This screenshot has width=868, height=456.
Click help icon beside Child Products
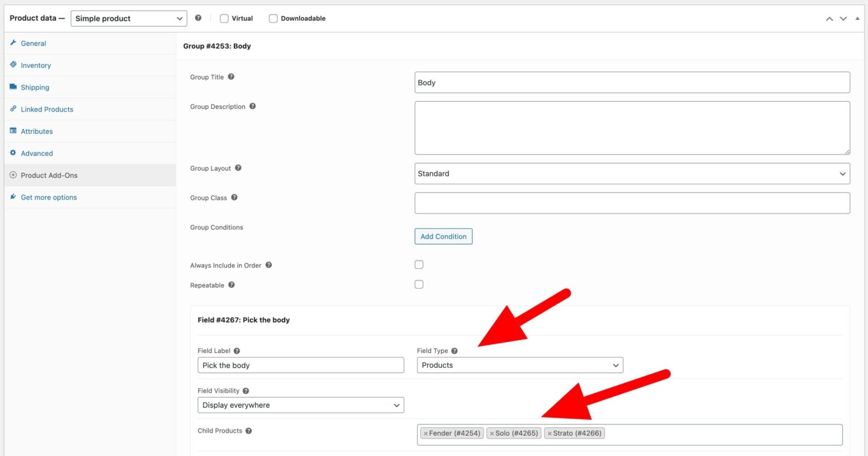[249, 431]
